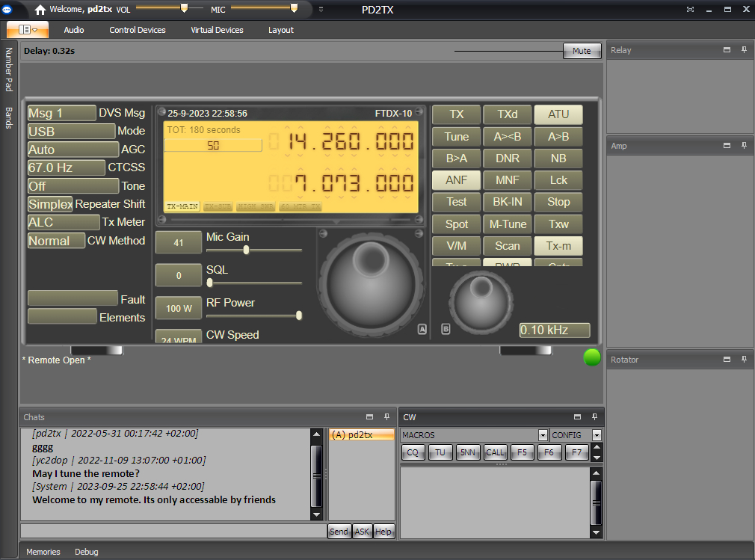Click the home icon beside Welcome
The width and height of the screenshot is (755, 560).
[40, 10]
